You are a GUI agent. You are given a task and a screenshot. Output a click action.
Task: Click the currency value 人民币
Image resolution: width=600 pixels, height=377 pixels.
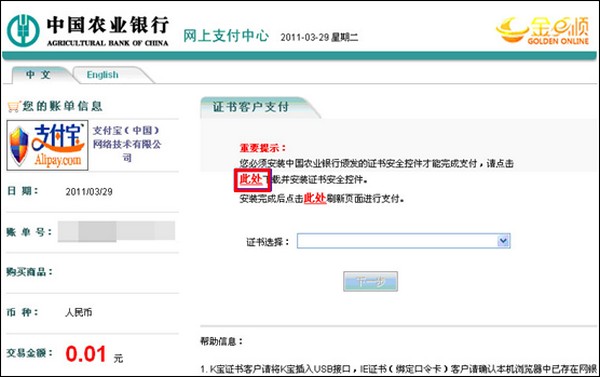[x=78, y=312]
